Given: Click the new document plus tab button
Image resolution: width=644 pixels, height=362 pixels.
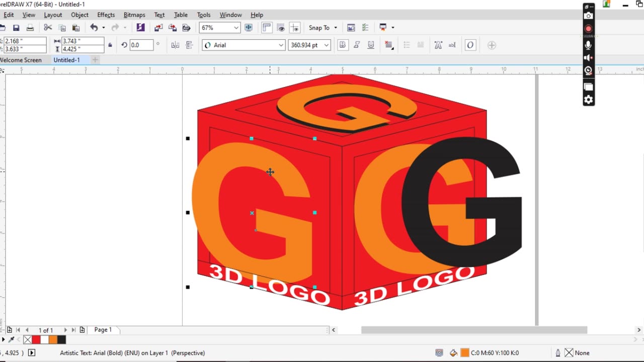Looking at the screenshot, I should point(95,60).
